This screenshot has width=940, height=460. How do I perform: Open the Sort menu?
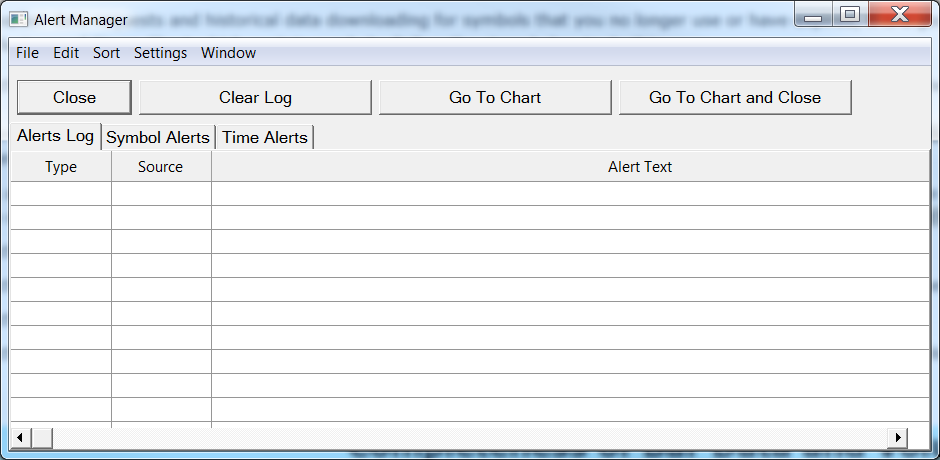pos(106,53)
